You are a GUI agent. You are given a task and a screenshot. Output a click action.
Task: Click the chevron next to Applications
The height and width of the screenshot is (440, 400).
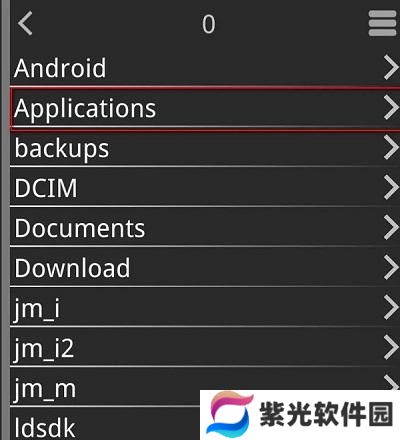tap(391, 108)
